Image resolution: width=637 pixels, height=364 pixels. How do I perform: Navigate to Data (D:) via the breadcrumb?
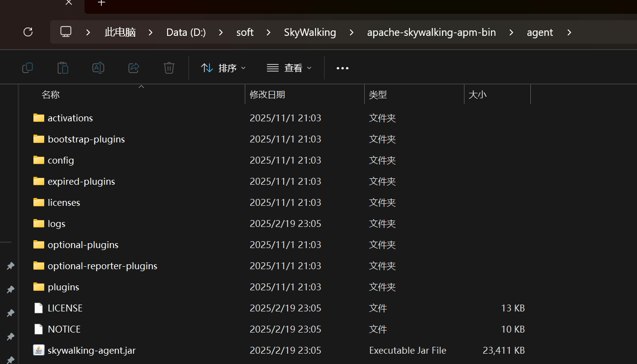point(186,32)
